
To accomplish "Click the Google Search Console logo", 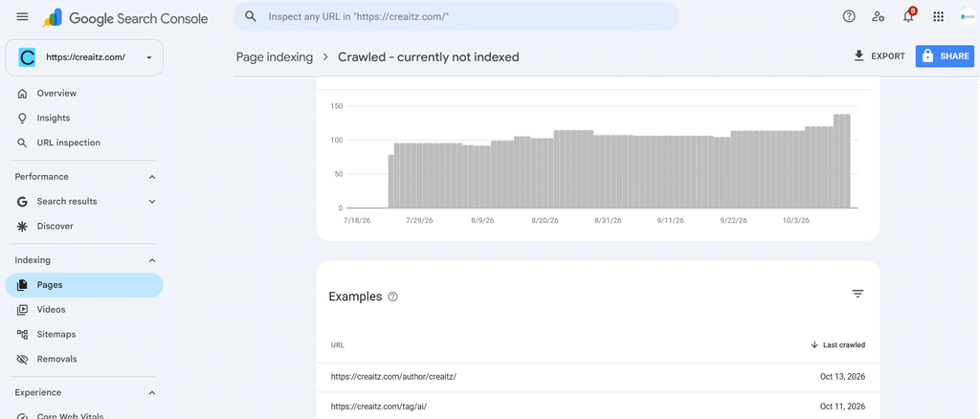I will 125,18.
